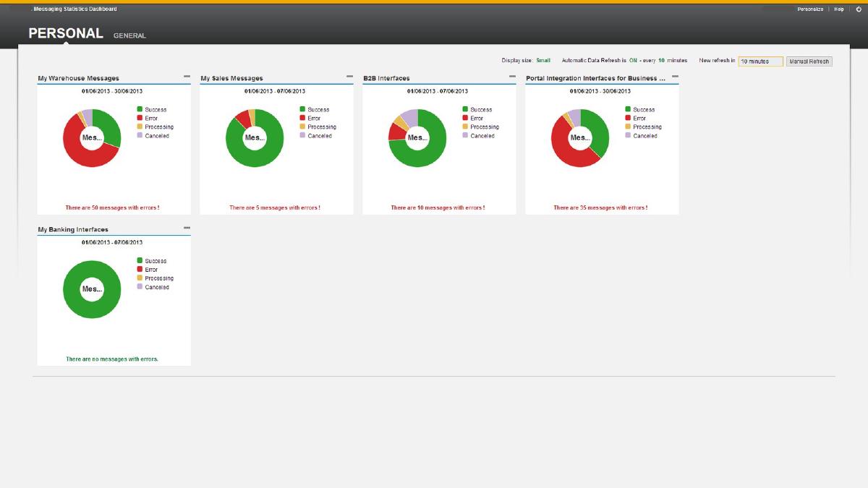Click Success legend swatch in Warehouse panel
The image size is (868, 488).
click(140, 110)
